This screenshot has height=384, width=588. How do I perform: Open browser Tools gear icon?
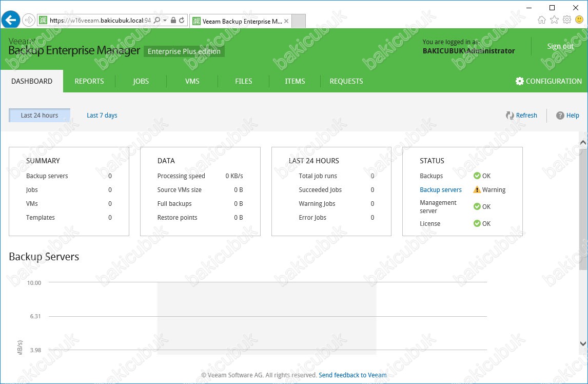567,20
